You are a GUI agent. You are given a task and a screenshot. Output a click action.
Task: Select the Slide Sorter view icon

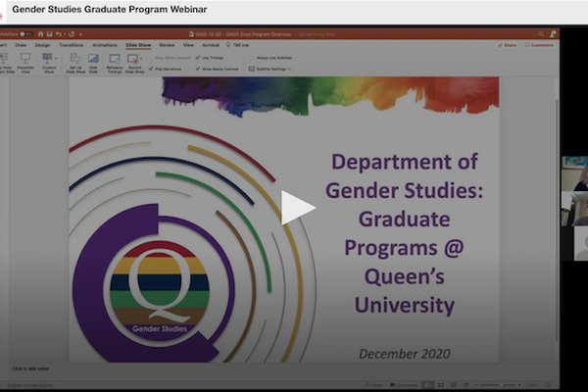coord(441,385)
